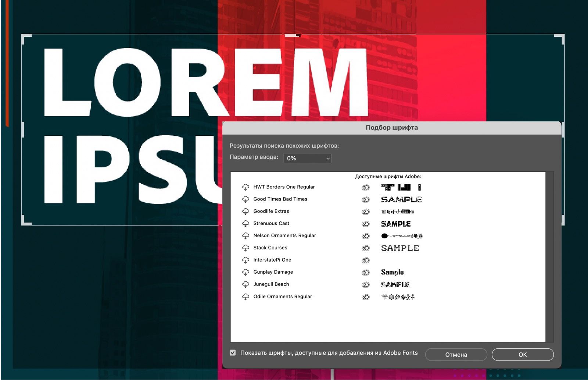Click HWT Borders One glyph preview
Viewport: 588px width, 380px height.
click(401, 187)
